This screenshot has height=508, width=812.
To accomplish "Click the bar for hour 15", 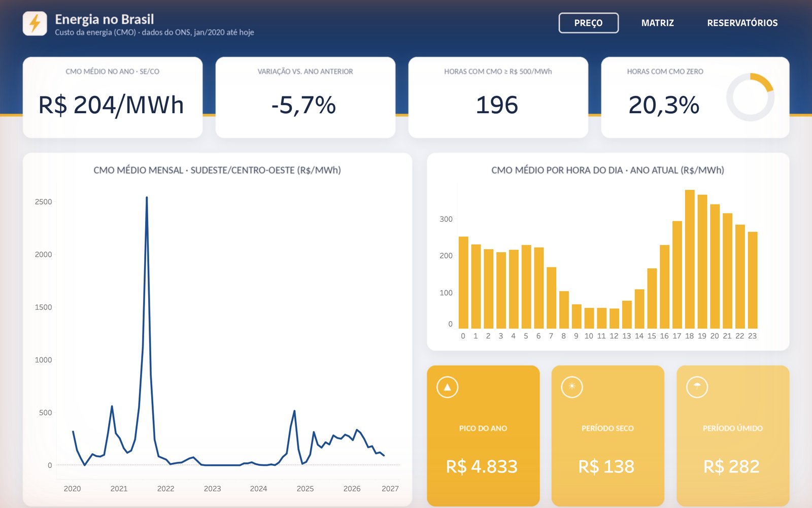I will click(652, 298).
